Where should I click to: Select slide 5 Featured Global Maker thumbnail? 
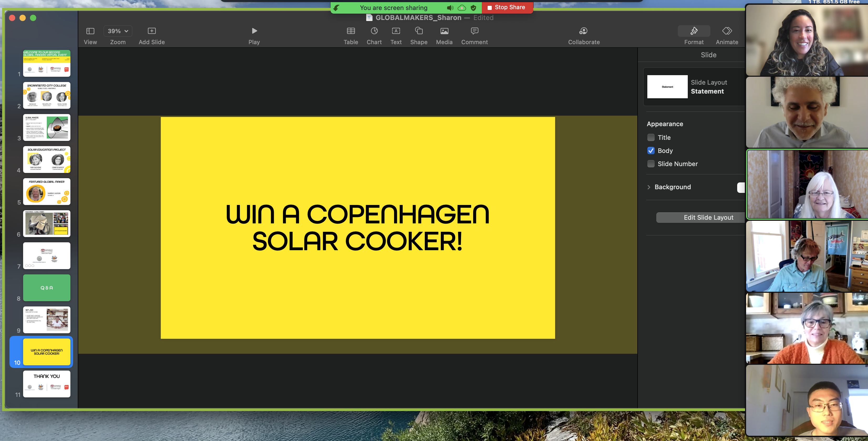[47, 192]
